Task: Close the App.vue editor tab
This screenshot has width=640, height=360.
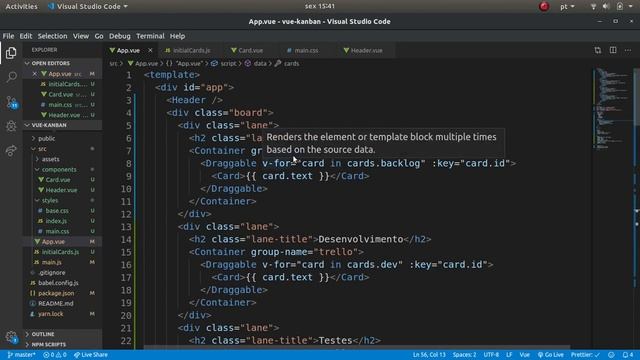Action: point(150,50)
